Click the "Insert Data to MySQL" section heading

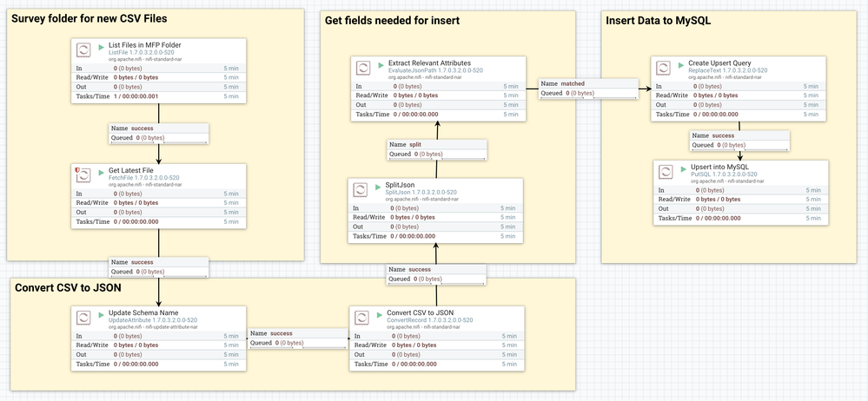657,20
